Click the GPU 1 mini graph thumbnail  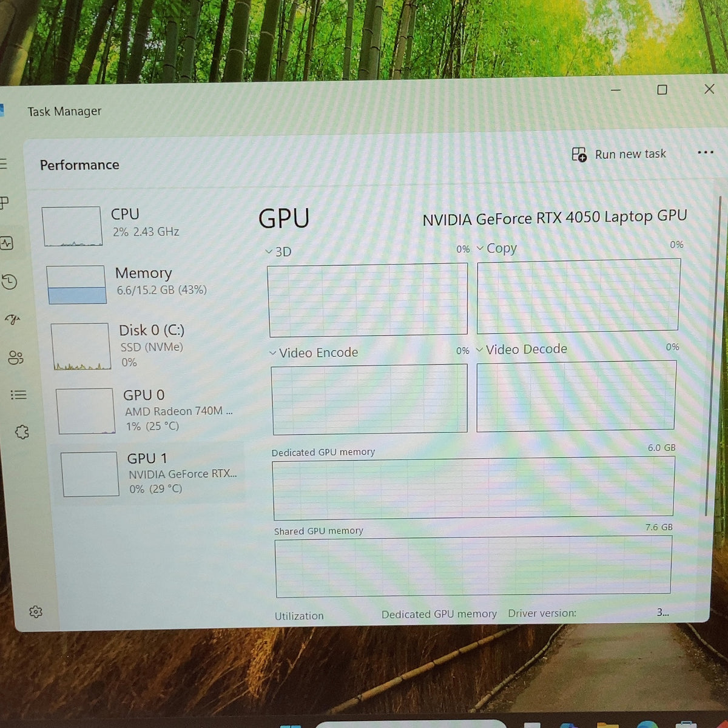click(90, 474)
